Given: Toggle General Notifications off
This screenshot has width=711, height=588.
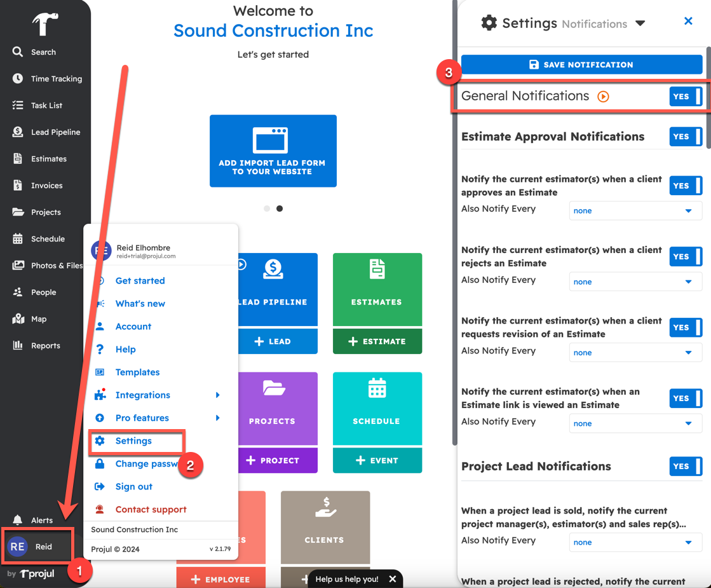Looking at the screenshot, I should (685, 96).
